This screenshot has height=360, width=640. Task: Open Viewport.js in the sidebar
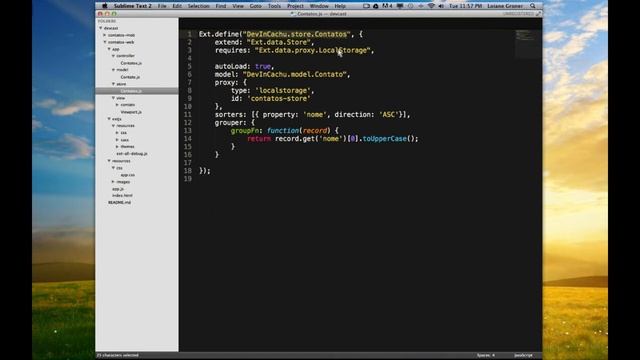131,112
